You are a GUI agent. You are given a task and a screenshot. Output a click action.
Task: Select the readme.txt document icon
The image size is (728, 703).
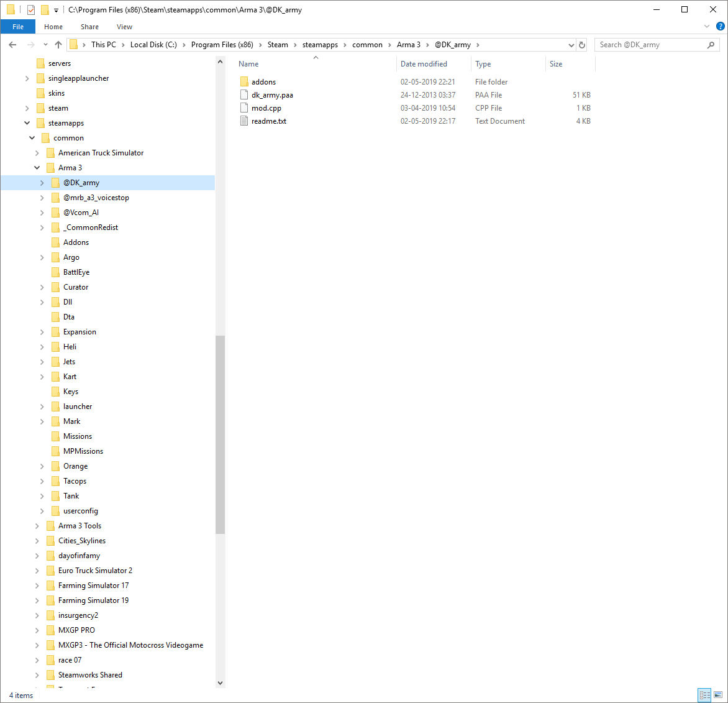click(x=244, y=121)
